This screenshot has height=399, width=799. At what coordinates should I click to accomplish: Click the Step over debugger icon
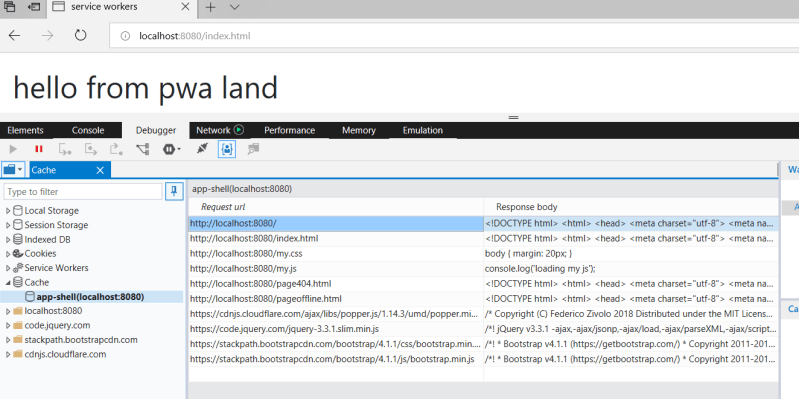click(x=91, y=149)
